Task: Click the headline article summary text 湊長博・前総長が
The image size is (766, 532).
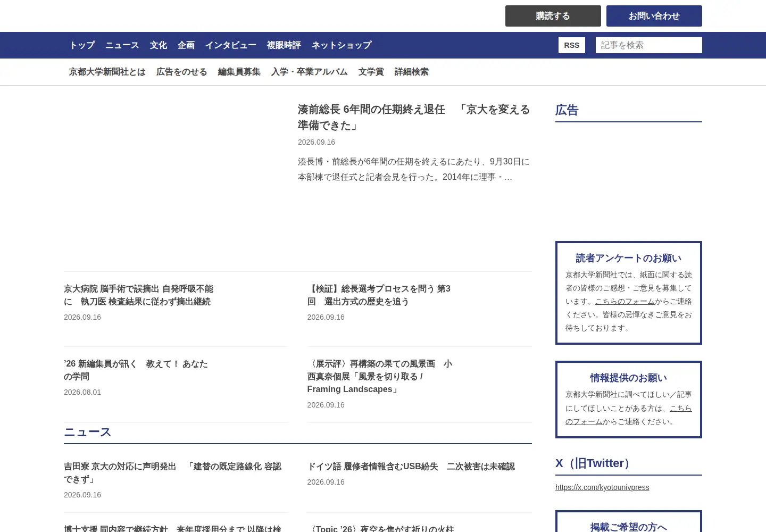Action: click(x=414, y=169)
